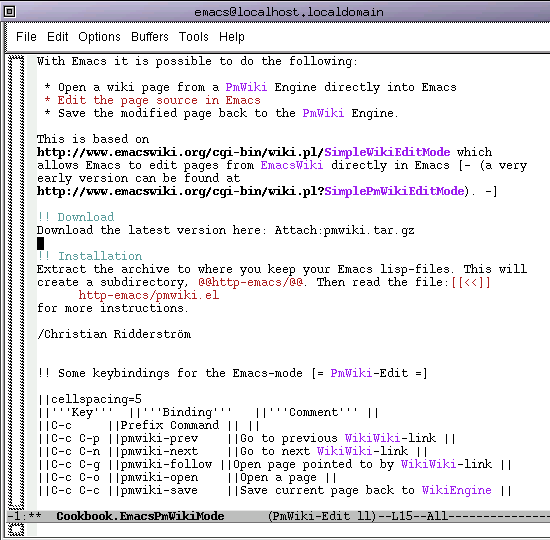Click the 'This is based on' line
550x540 pixels.
click(93, 139)
